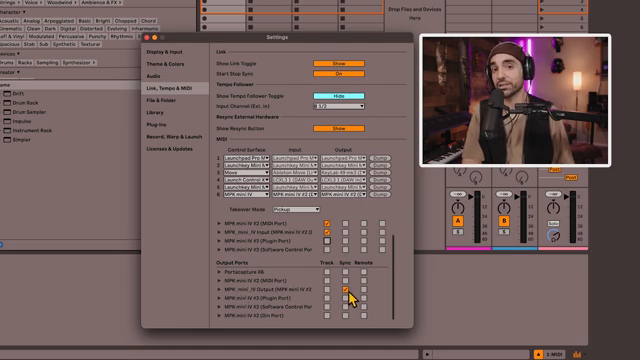The image size is (640, 360).
Task: Expand the Portacapture X6 output port
Action: coord(219,272)
